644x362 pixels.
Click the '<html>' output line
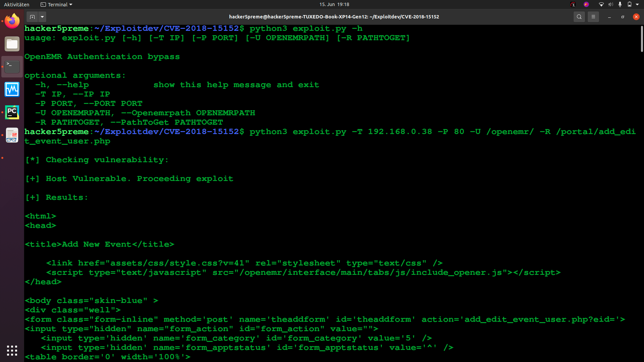pyautogui.click(x=40, y=216)
